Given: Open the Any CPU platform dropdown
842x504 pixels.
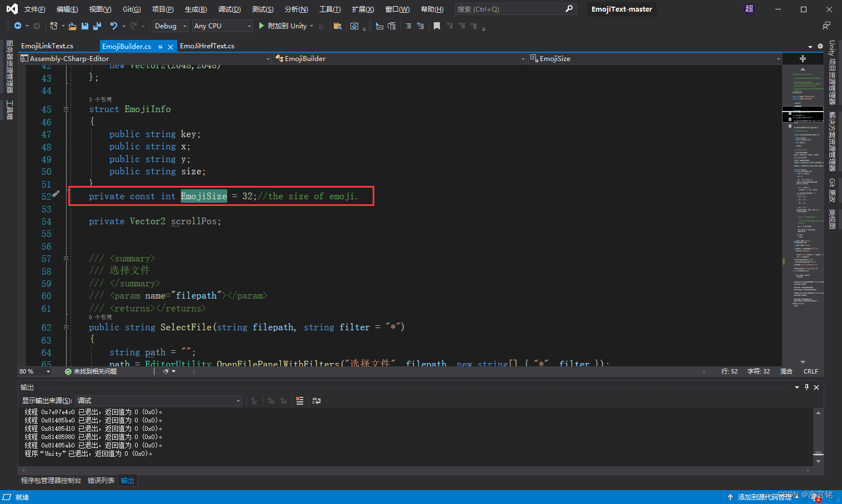Looking at the screenshot, I should pos(222,26).
